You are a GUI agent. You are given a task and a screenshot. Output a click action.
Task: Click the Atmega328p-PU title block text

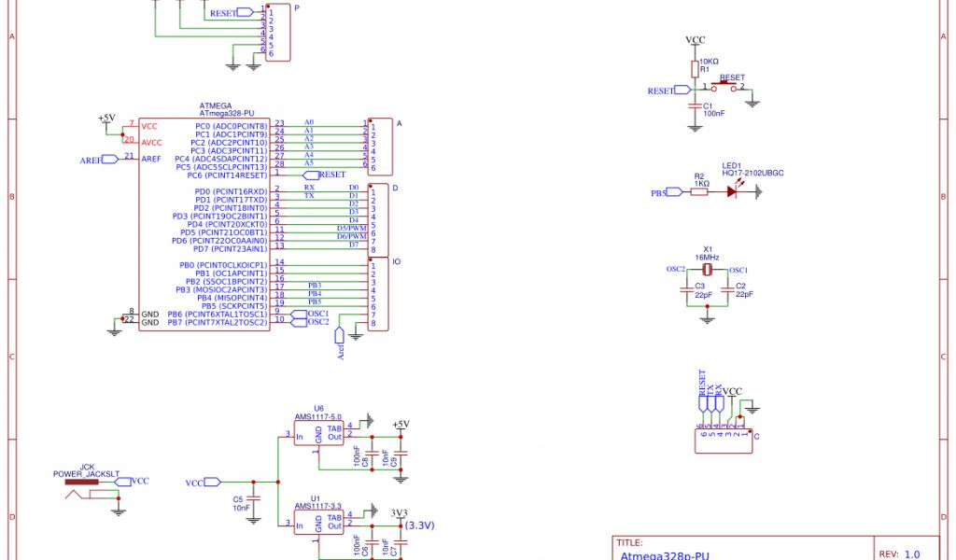pyautogui.click(x=664, y=555)
